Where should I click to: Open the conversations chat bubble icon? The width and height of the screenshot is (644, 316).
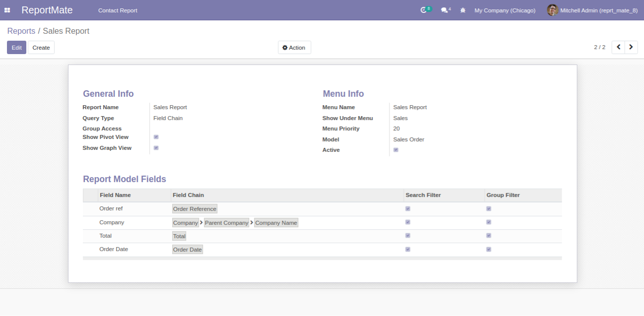(x=444, y=10)
